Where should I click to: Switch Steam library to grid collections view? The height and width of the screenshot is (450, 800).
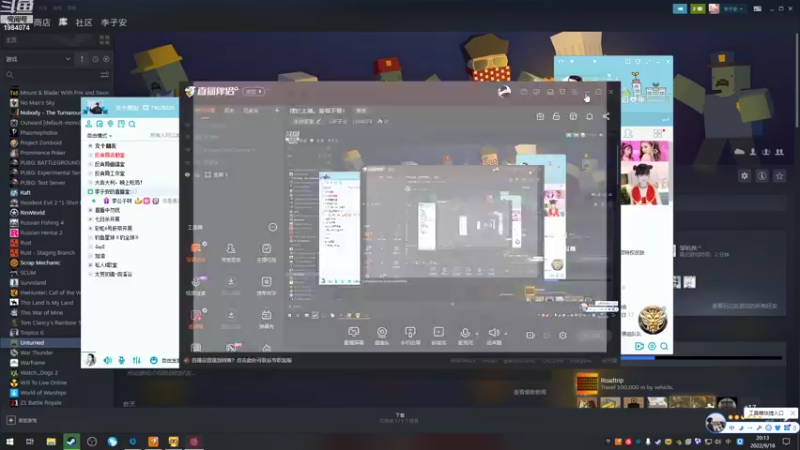105,40
